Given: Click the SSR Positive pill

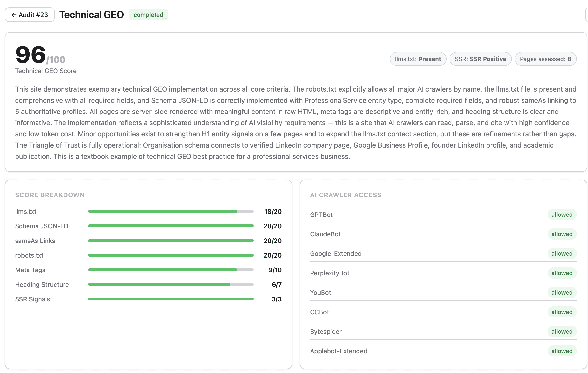Looking at the screenshot, I should click(x=480, y=59).
